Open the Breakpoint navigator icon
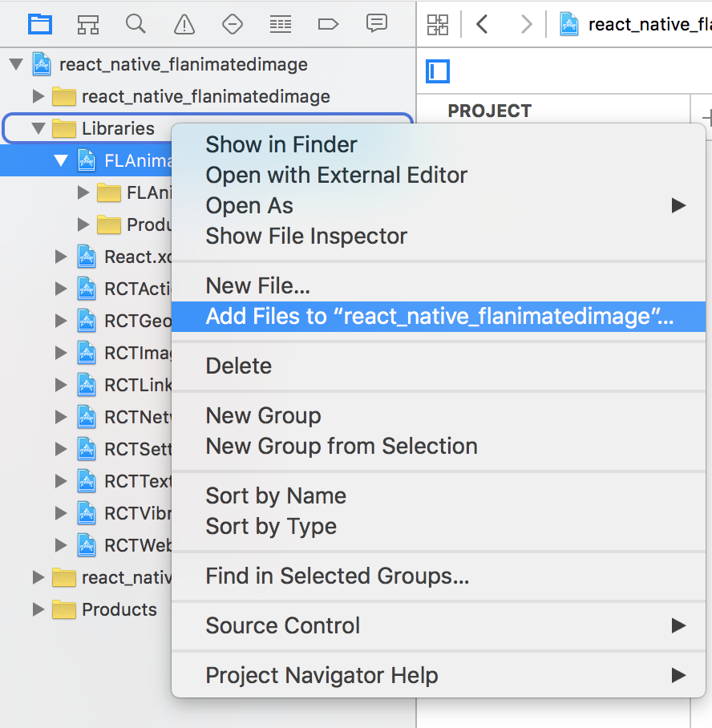The height and width of the screenshot is (728, 712). [x=329, y=24]
